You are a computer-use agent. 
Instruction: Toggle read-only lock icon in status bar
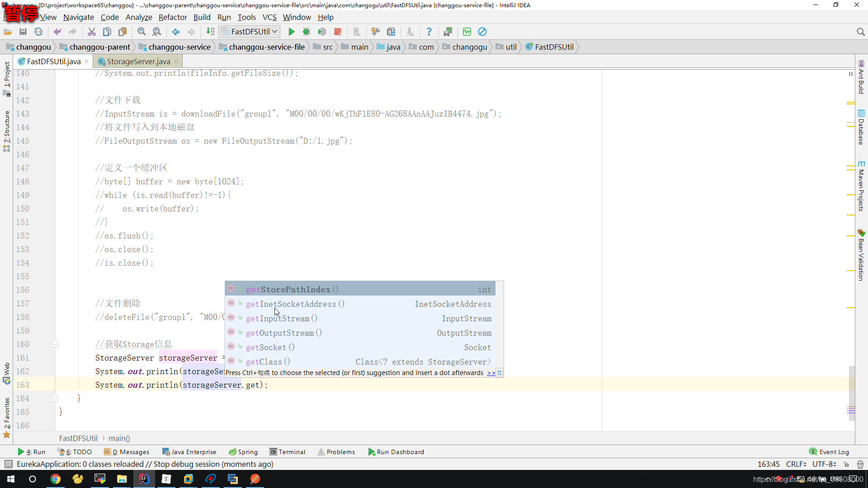coord(846,465)
